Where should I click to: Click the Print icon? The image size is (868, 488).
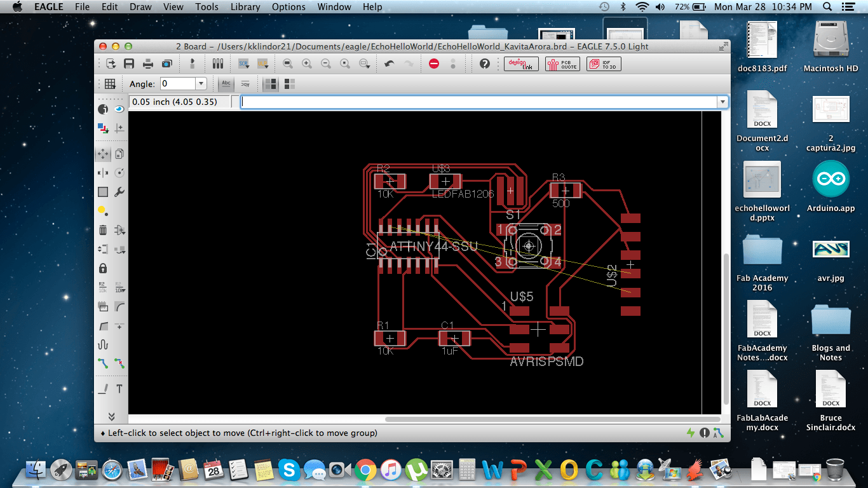pyautogui.click(x=147, y=64)
